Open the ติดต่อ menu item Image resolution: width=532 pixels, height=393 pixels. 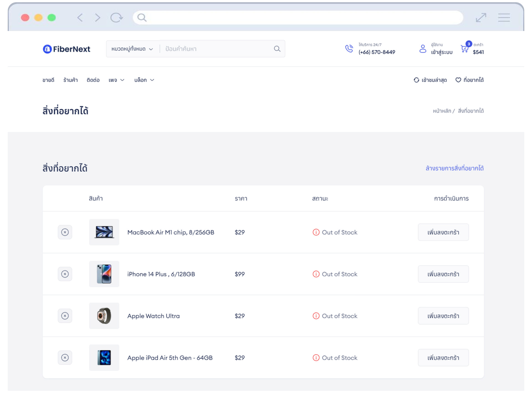pos(93,80)
